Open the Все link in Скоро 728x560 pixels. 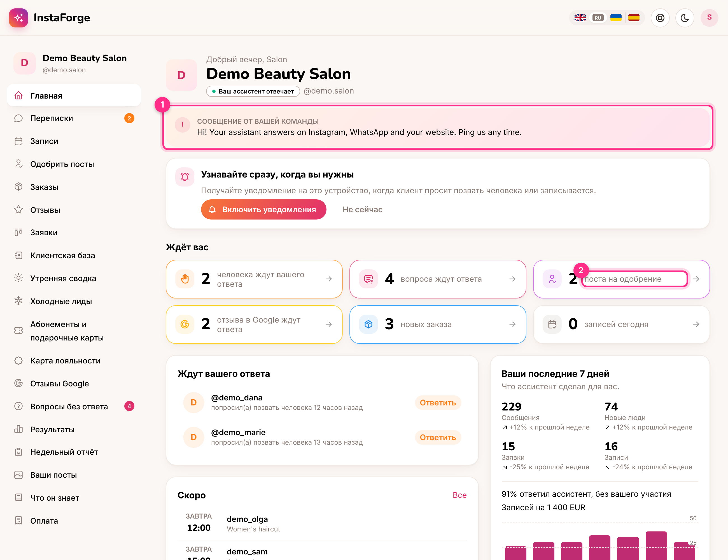pos(459,495)
